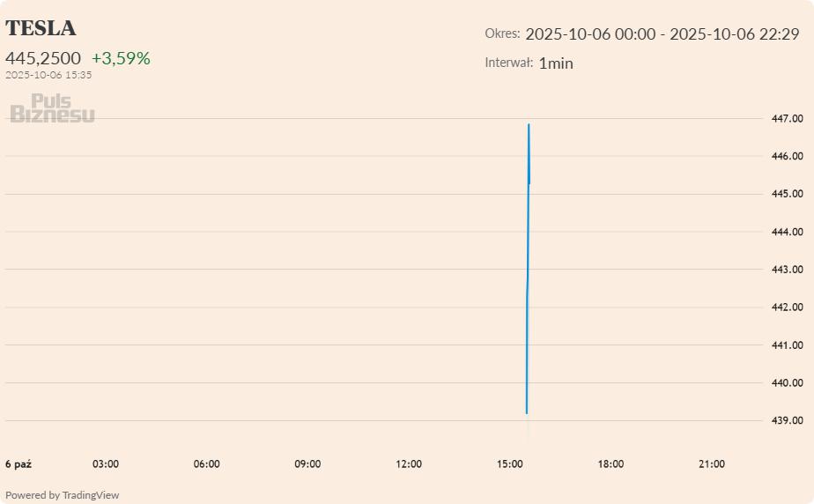Click the 18:00 time axis label
Screen dimensions: 814x504
coord(610,464)
